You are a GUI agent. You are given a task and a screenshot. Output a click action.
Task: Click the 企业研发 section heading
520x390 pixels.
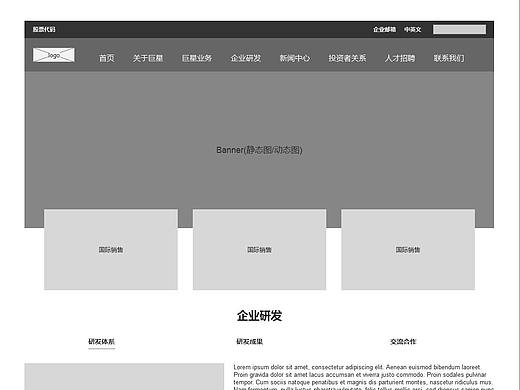coord(259,315)
